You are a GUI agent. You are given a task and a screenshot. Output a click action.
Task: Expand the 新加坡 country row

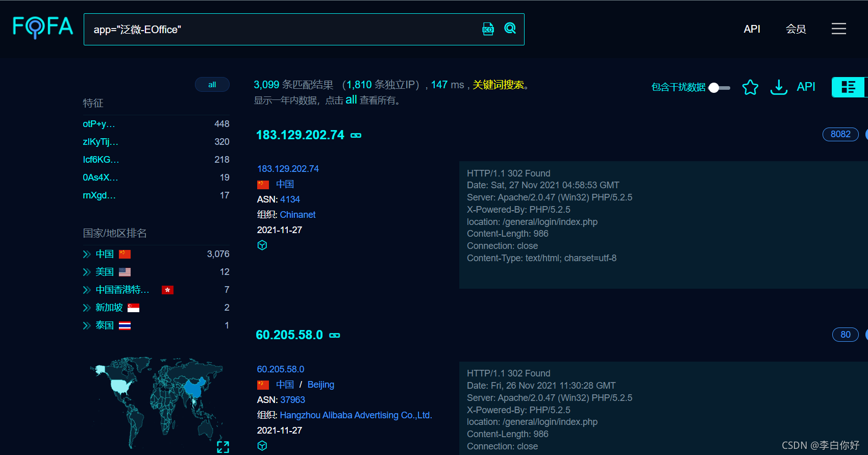click(87, 308)
